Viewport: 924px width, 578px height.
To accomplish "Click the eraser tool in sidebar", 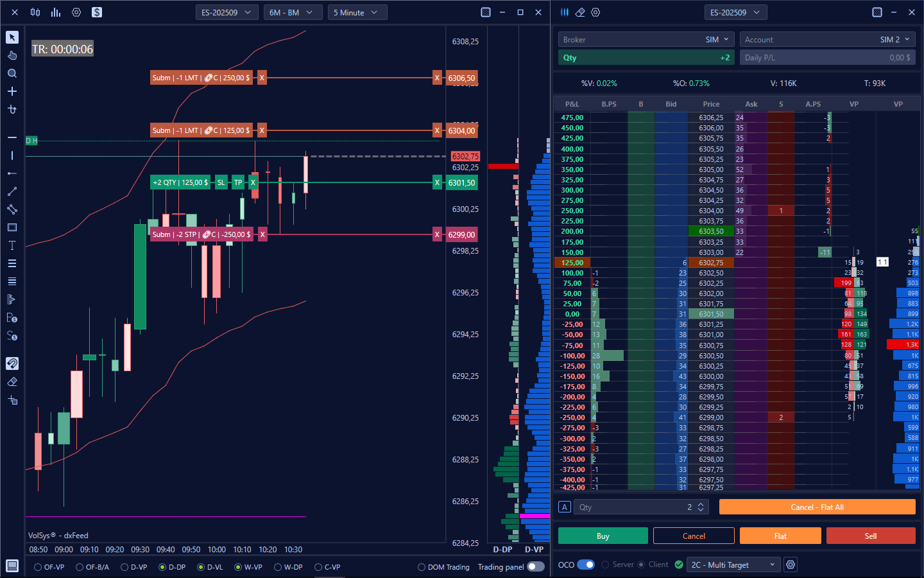I will (12, 381).
